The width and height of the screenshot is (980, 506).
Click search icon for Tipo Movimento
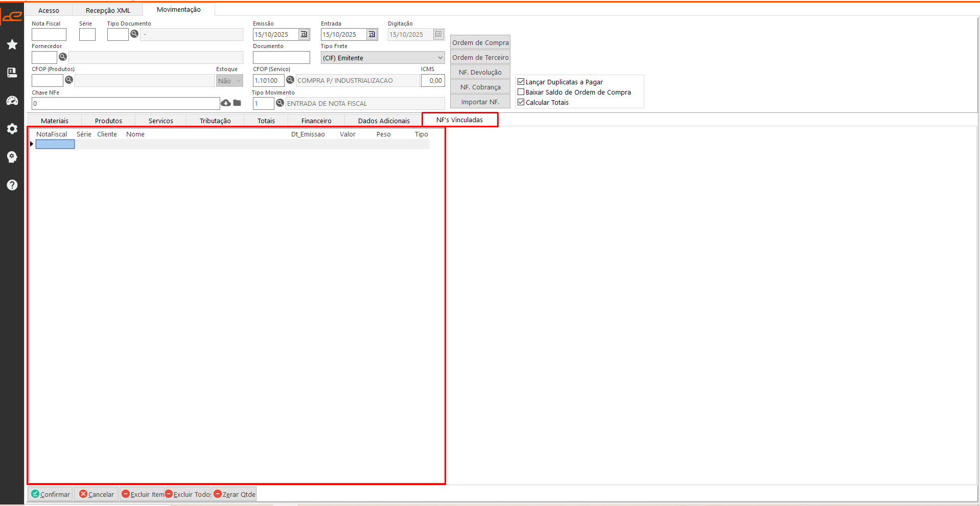coord(280,103)
